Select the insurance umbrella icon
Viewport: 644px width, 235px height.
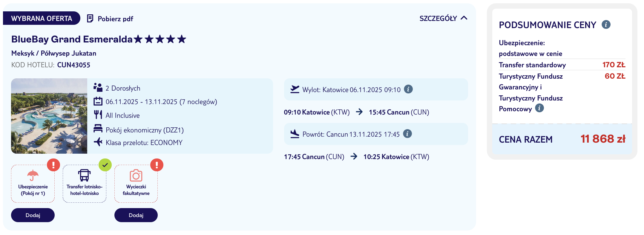click(33, 176)
